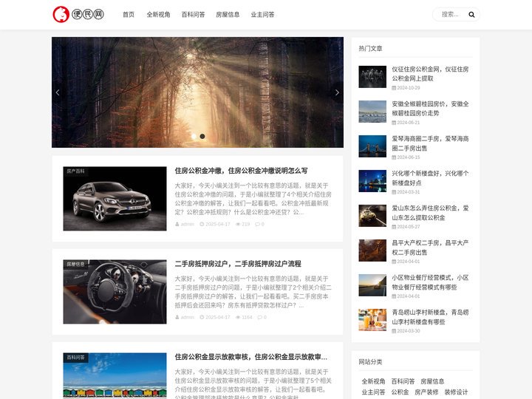Click the Mercedes car article thumbnail

115,199
